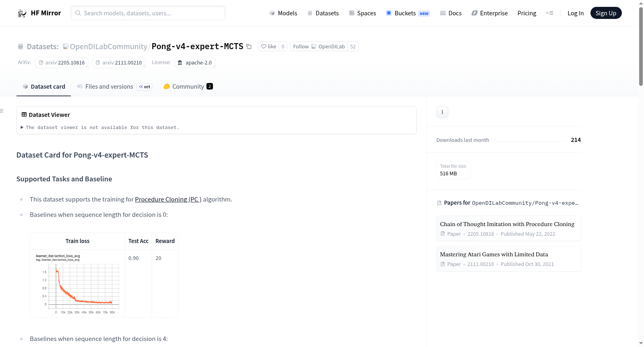Click the follower count 52
The width and height of the screenshot is (644, 347).
353,47
